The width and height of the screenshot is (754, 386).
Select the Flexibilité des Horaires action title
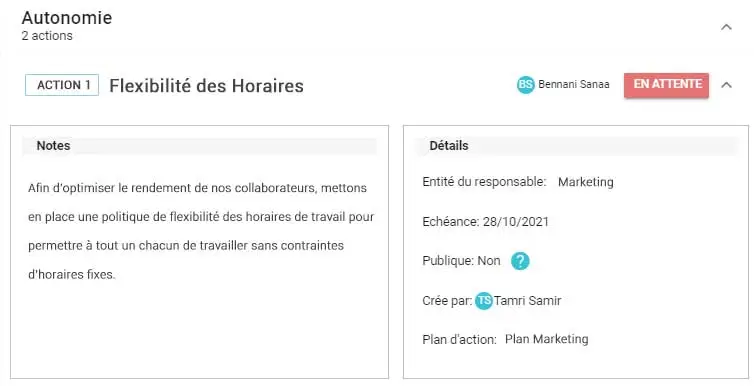(x=206, y=86)
